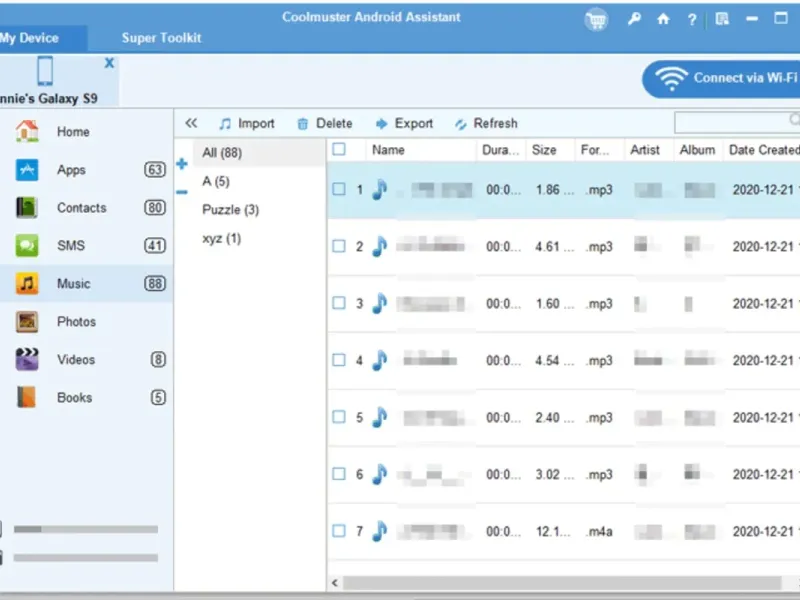The image size is (800, 600).
Task: Check the box for song row 2
Action: [339, 246]
